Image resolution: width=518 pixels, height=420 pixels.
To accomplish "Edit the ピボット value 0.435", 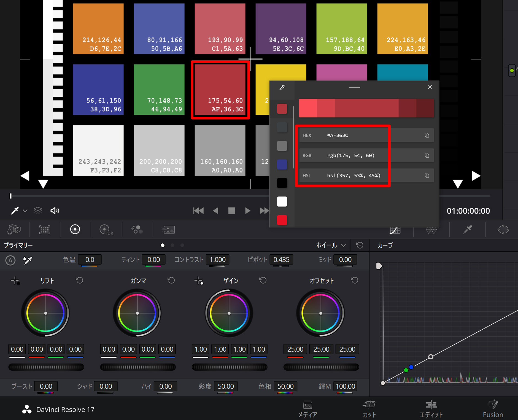I will pyautogui.click(x=281, y=260).
